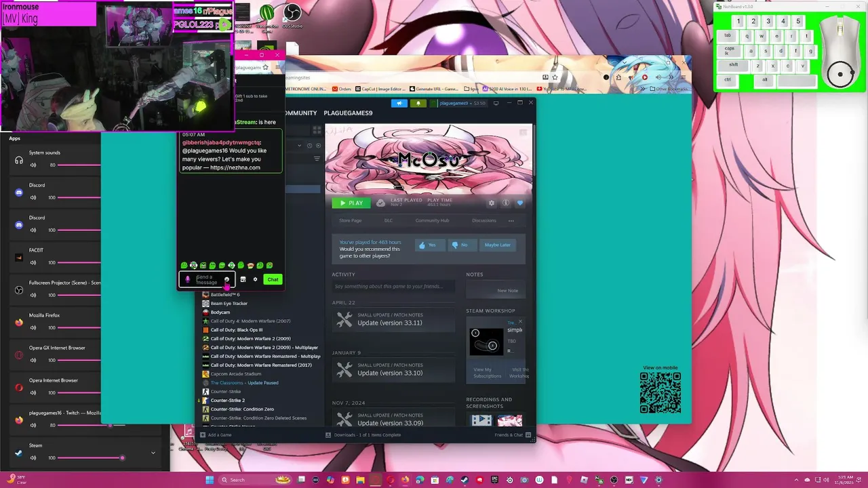Send message with green Chat button
The image size is (868, 488).
pos(273,279)
